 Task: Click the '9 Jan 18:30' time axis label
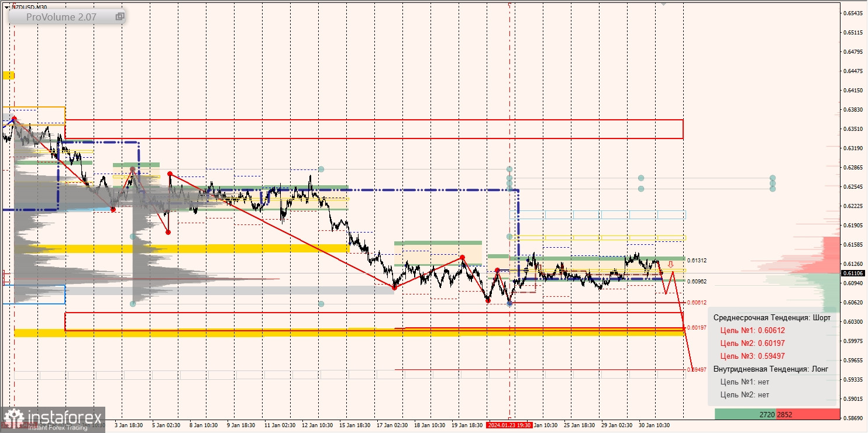[x=240, y=425]
